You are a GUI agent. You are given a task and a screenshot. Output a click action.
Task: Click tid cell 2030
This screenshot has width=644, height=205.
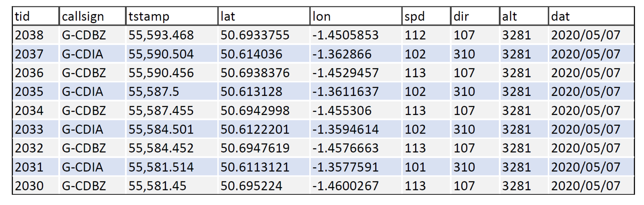35,185
